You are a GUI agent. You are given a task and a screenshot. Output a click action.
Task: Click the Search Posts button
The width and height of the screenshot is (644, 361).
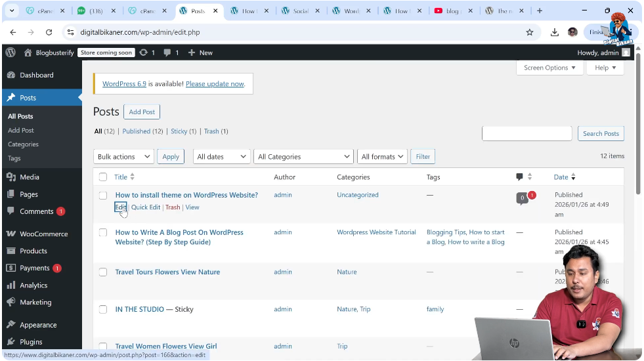[x=601, y=133]
